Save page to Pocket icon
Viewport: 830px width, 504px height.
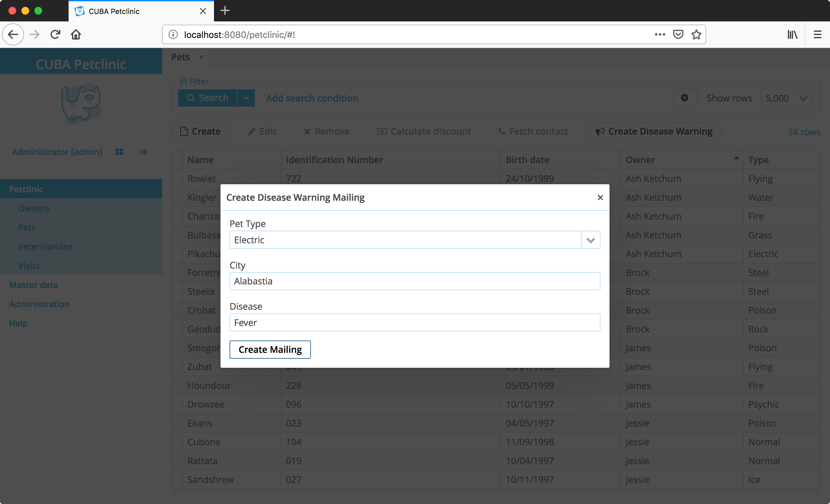(678, 34)
